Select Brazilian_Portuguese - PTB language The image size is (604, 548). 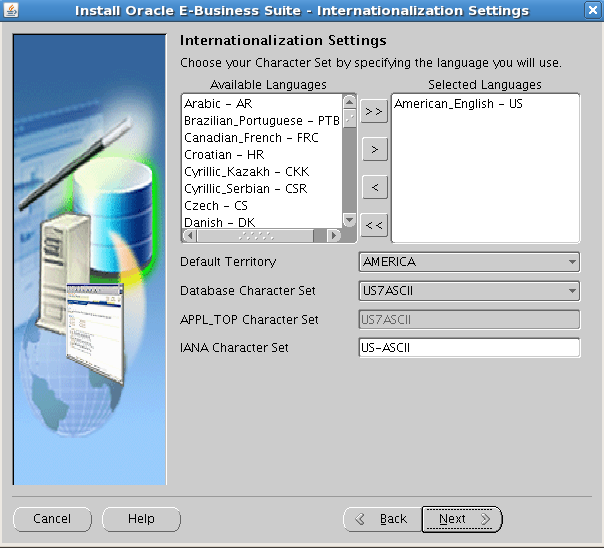click(x=262, y=121)
